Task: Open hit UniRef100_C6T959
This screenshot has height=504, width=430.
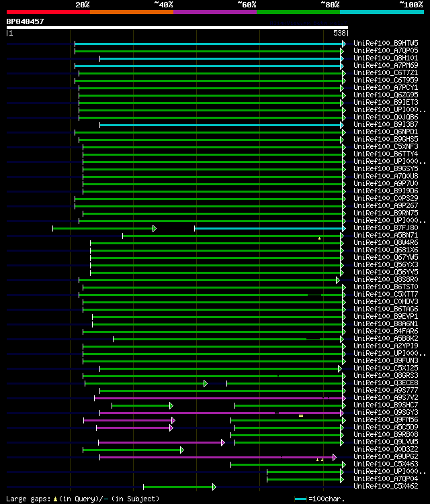Action: [386, 81]
